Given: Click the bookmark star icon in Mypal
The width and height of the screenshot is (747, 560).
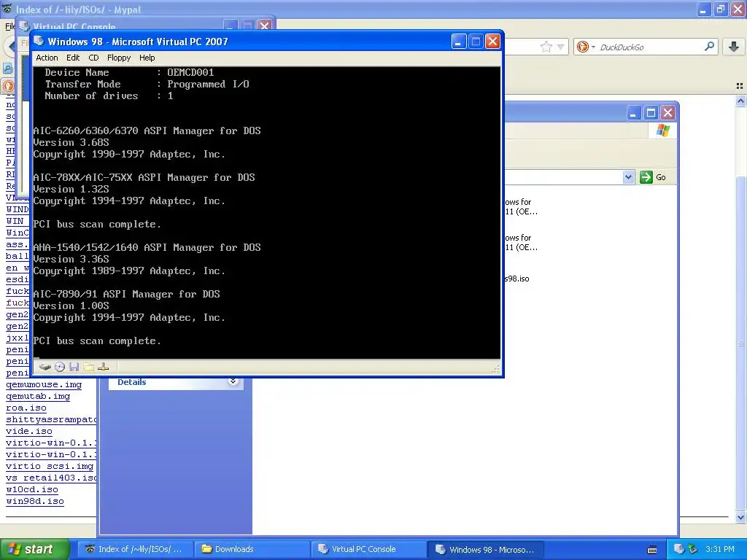Looking at the screenshot, I should click(546, 47).
